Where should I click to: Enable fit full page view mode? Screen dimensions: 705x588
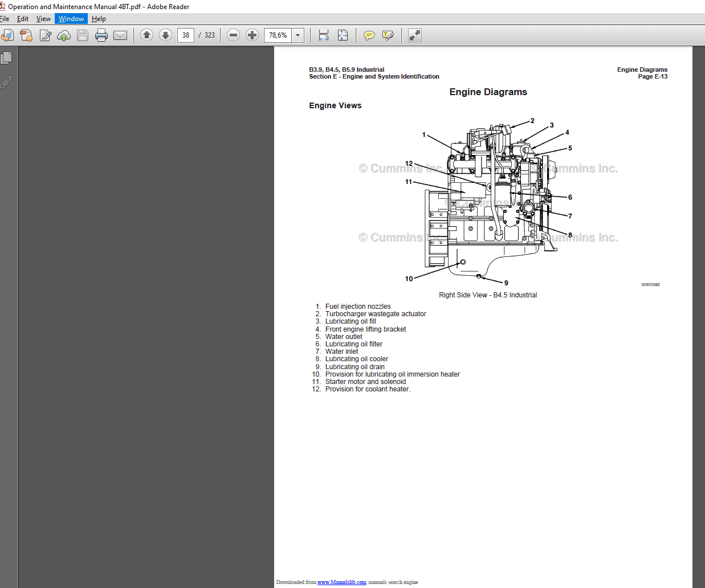tap(343, 35)
